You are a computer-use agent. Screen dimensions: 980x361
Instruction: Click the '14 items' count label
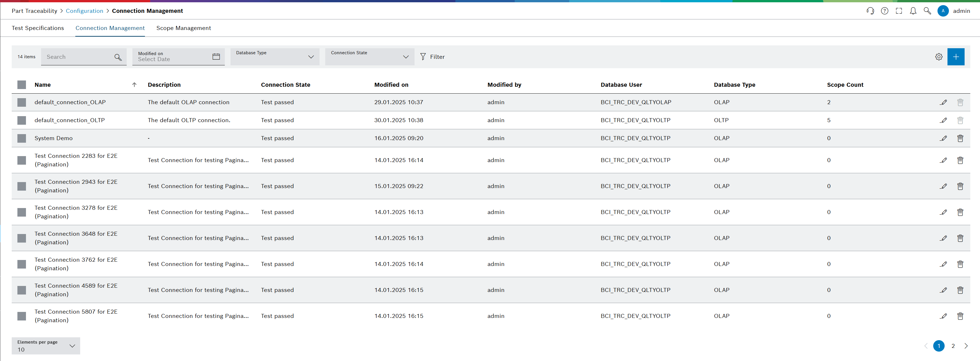point(26,57)
